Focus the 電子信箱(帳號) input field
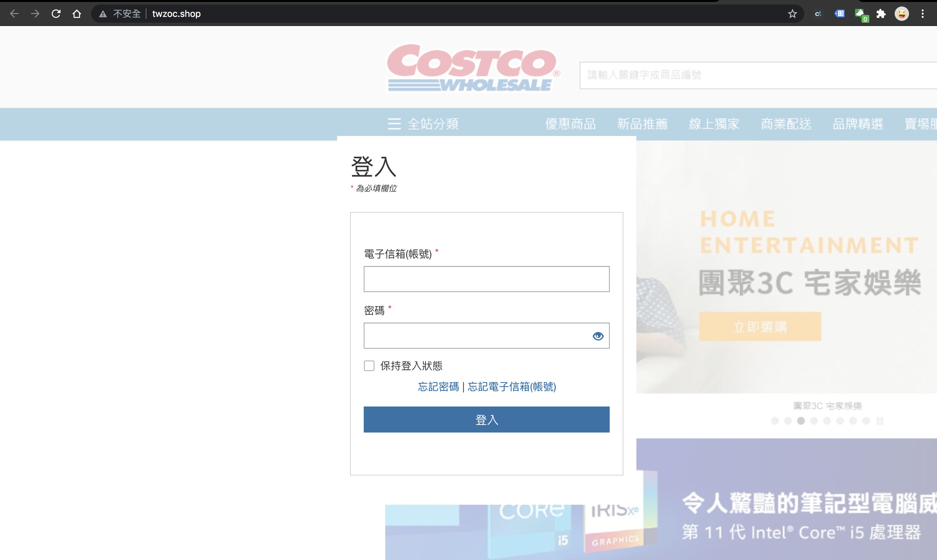937x560 pixels. pos(487,279)
